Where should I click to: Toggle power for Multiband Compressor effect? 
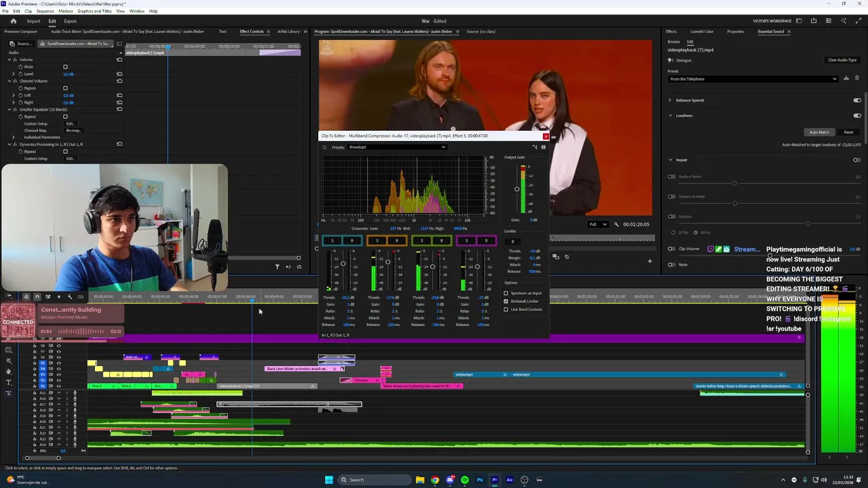tap(324, 147)
